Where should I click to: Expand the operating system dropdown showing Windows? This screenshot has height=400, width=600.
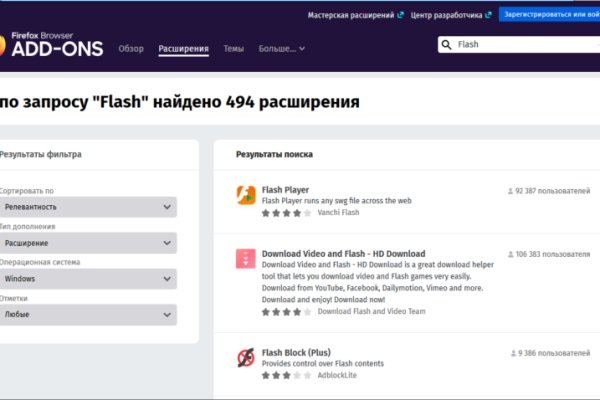tap(88, 279)
